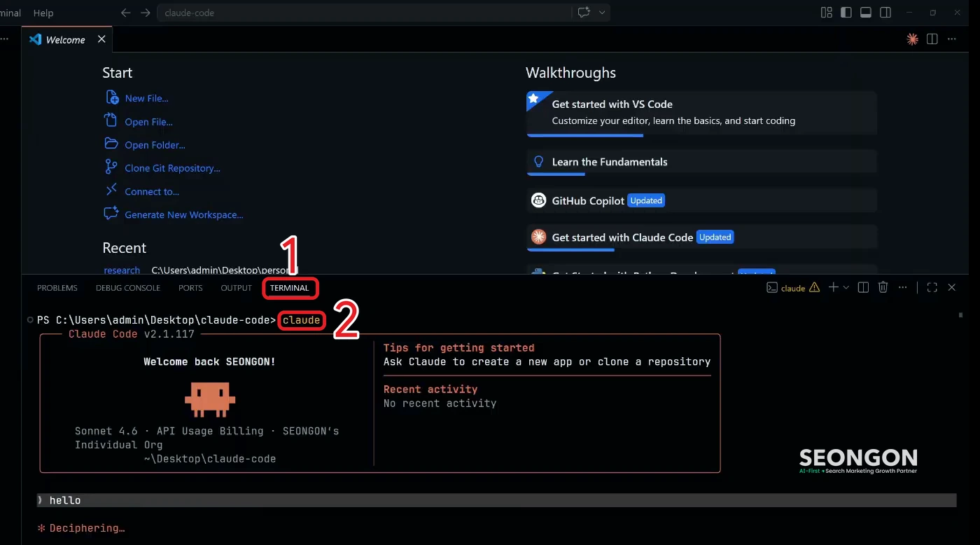Open the Copilot chat icon in title bar
980x545 pixels.
(x=583, y=13)
